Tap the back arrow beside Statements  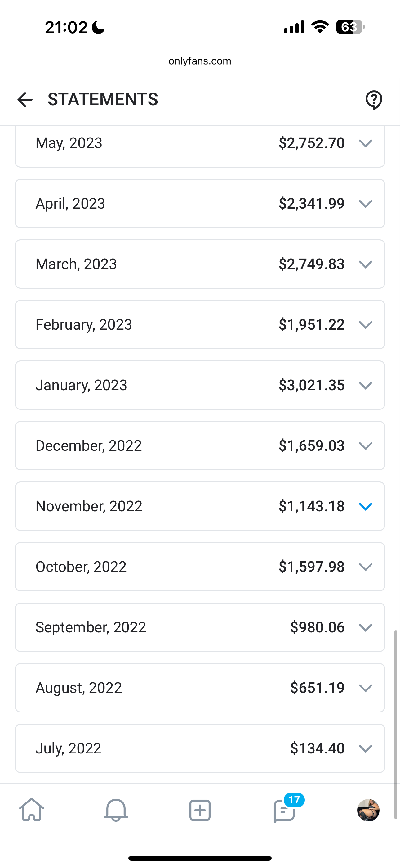tap(25, 100)
